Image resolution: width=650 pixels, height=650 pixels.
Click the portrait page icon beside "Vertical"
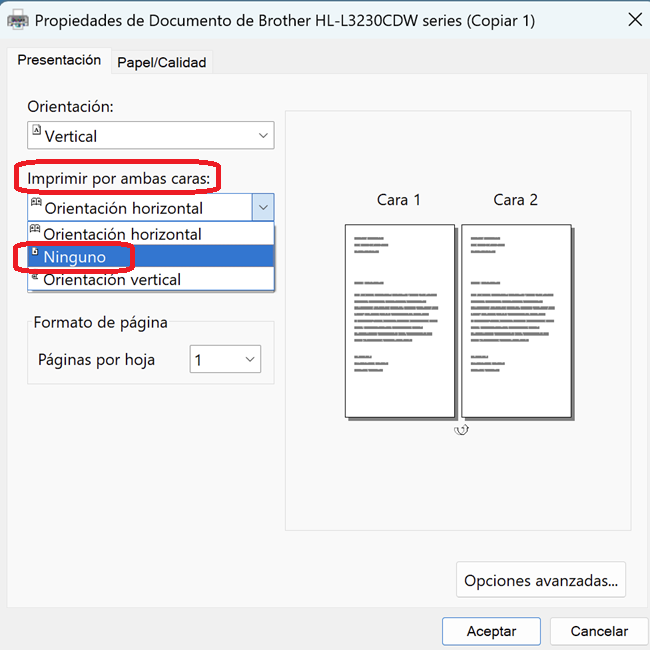pos(37,131)
